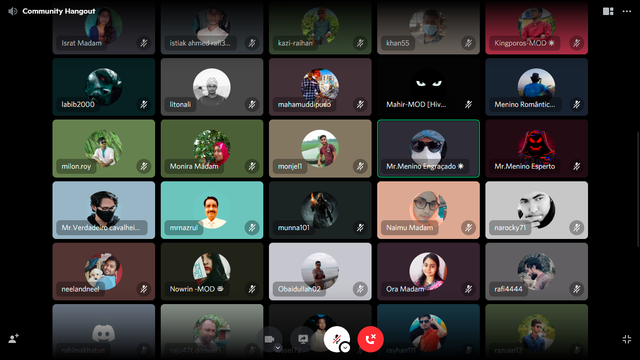Click the Ora Madam name label

pos(405,289)
